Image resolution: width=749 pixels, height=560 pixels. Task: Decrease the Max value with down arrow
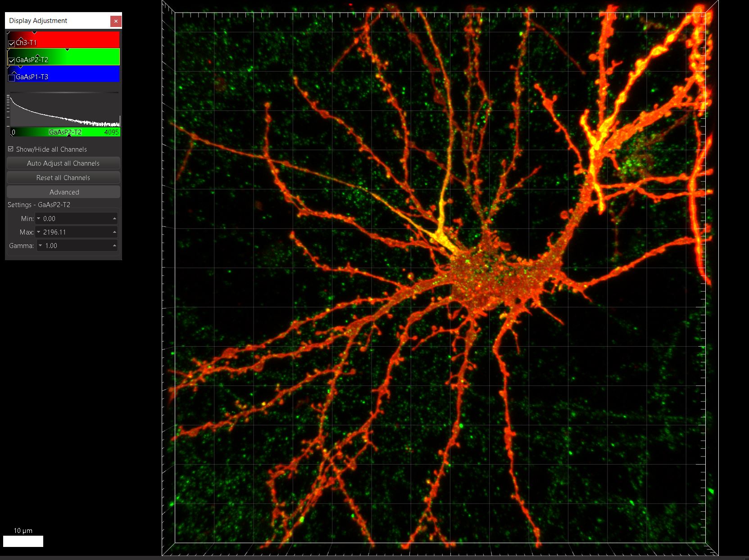(39, 232)
